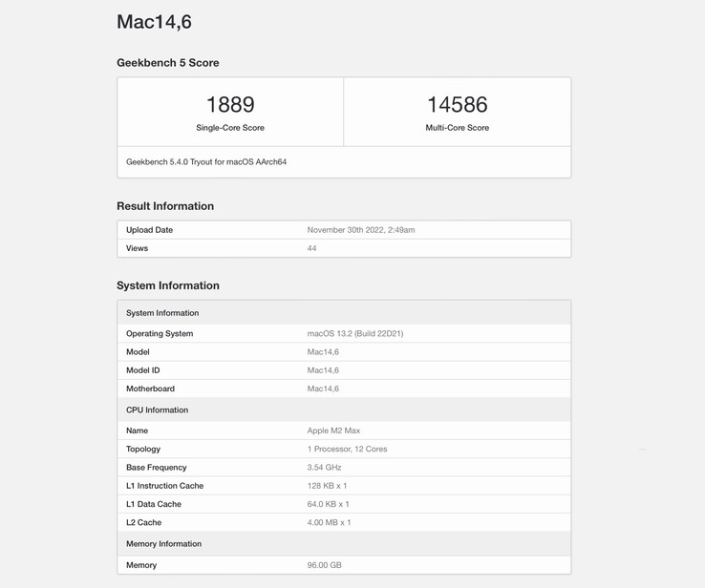The image size is (705, 588).
Task: Click the Apple M2 Max processor name
Action: [333, 430]
